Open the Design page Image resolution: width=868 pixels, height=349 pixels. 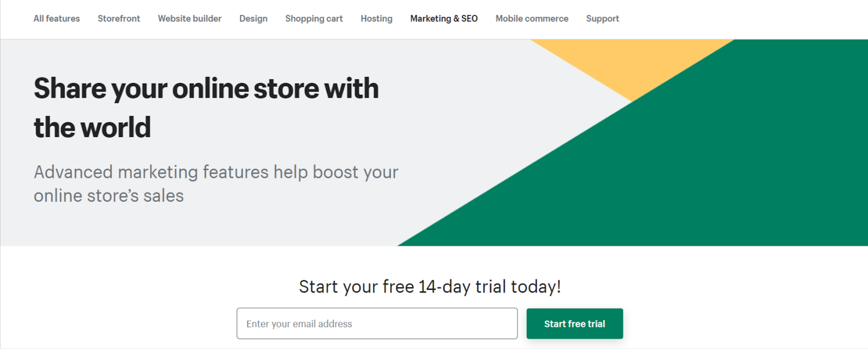click(x=253, y=18)
